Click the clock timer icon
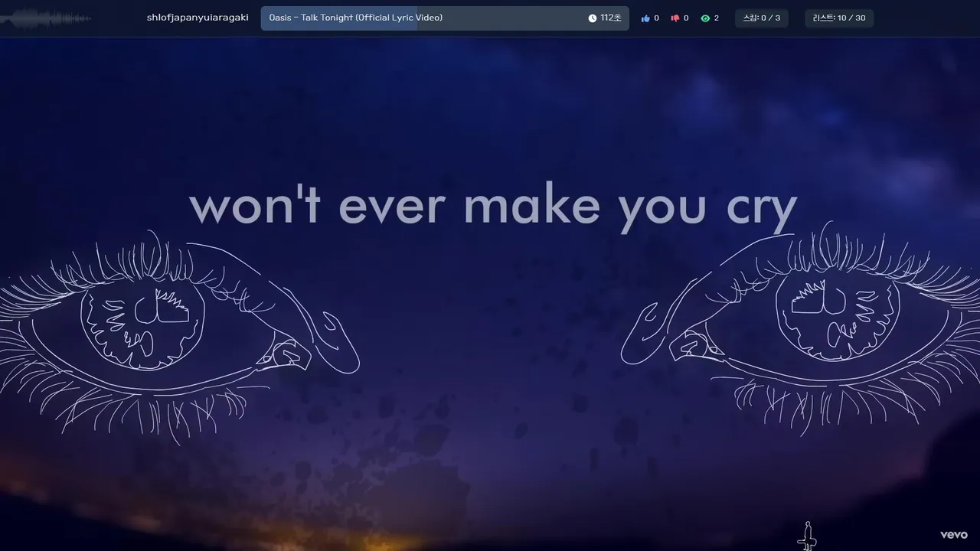980x551 pixels. (592, 18)
